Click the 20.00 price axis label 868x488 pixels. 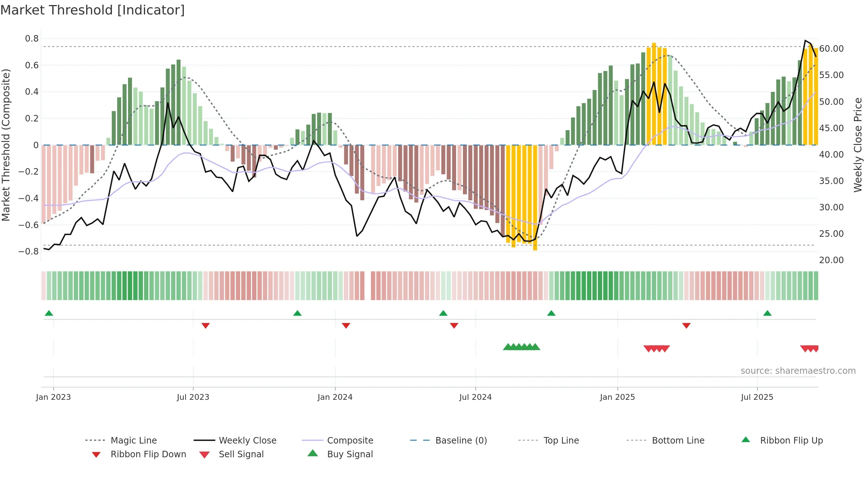[831, 260]
